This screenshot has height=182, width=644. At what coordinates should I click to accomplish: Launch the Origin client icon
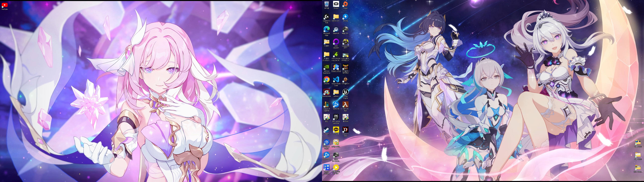click(x=345, y=4)
